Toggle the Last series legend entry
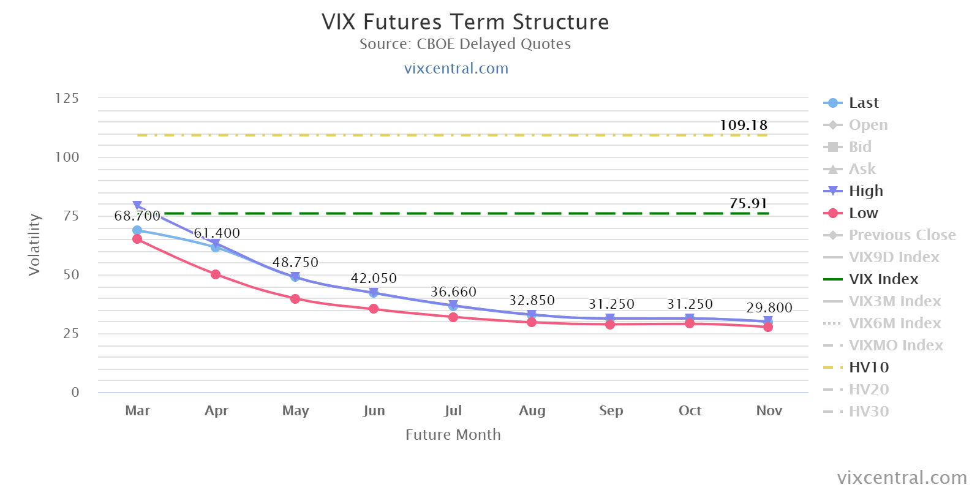The width and height of the screenshot is (980, 490). point(863,103)
